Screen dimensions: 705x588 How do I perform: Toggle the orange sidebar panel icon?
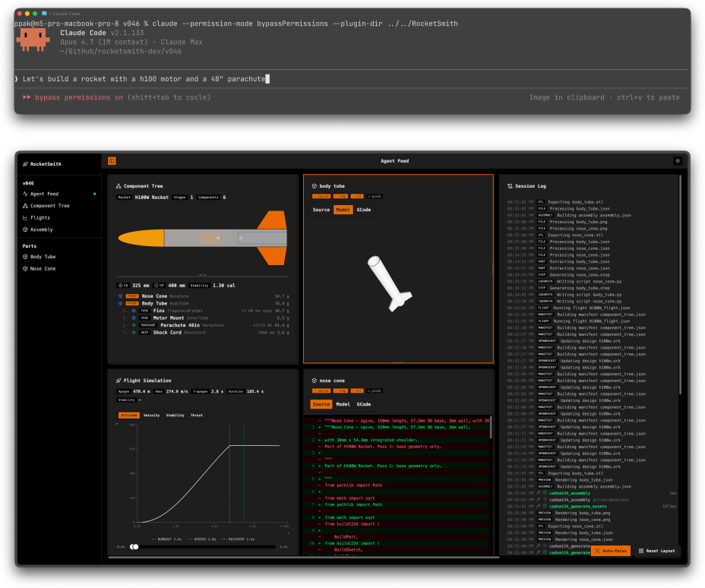[x=112, y=161]
